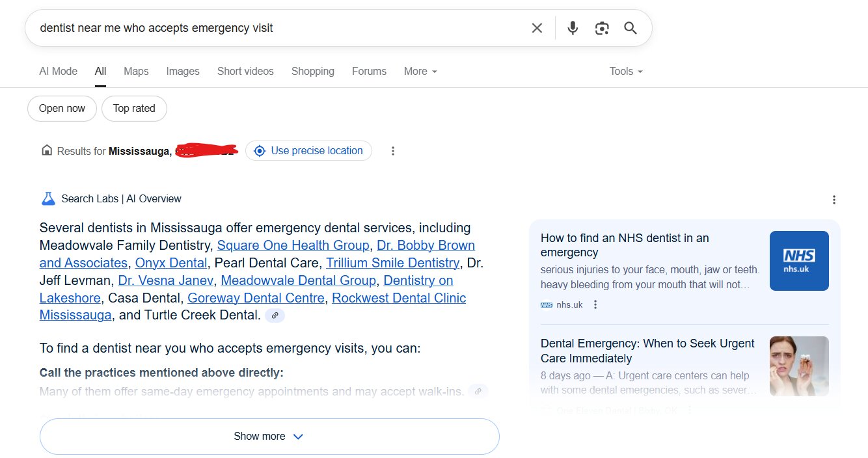Image resolution: width=868 pixels, height=458 pixels.
Task: Expand AI Overview with Show more
Action: click(269, 437)
